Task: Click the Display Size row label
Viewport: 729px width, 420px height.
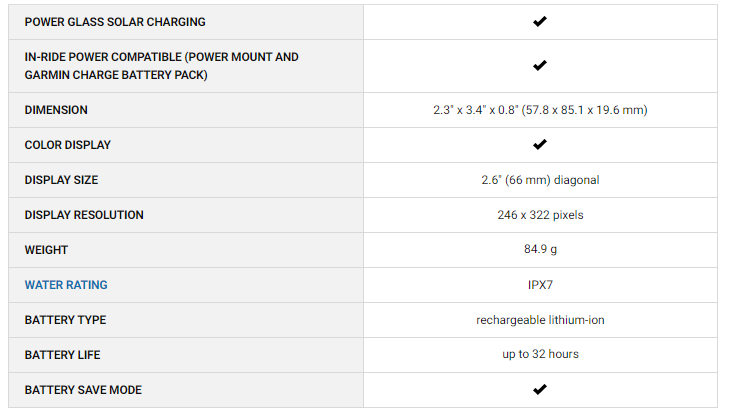Action: pos(62,180)
